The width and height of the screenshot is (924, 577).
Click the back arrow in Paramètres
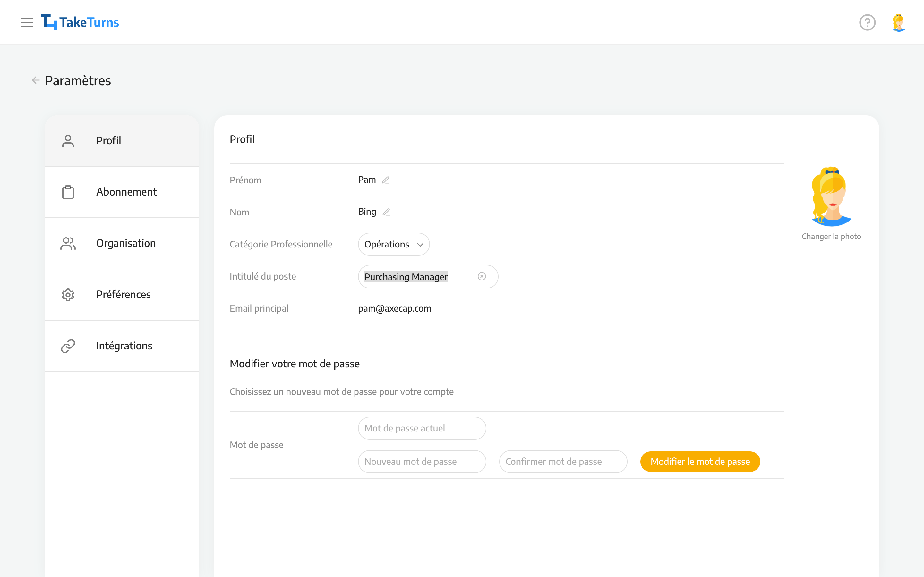pos(35,80)
